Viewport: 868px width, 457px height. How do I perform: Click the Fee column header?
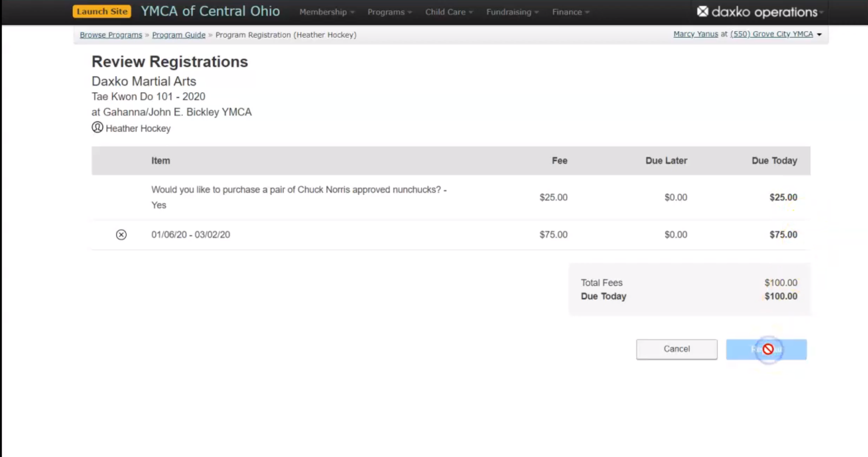pyautogui.click(x=559, y=160)
